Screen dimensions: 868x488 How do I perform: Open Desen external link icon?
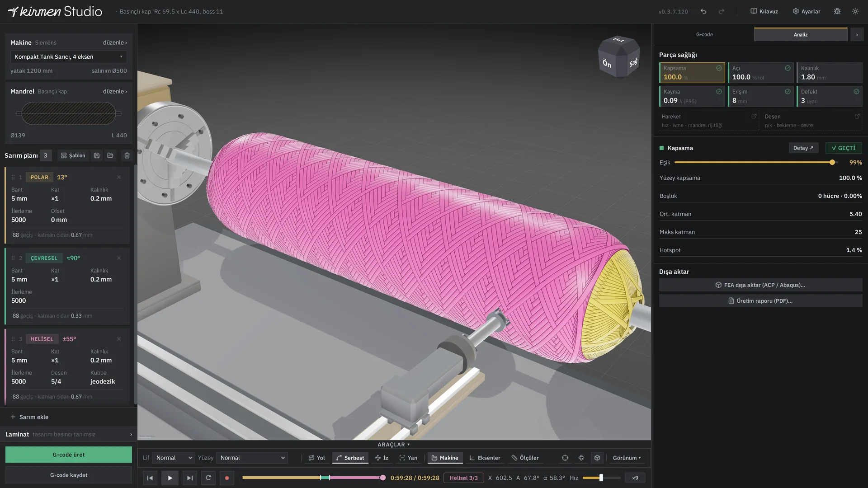click(x=857, y=117)
